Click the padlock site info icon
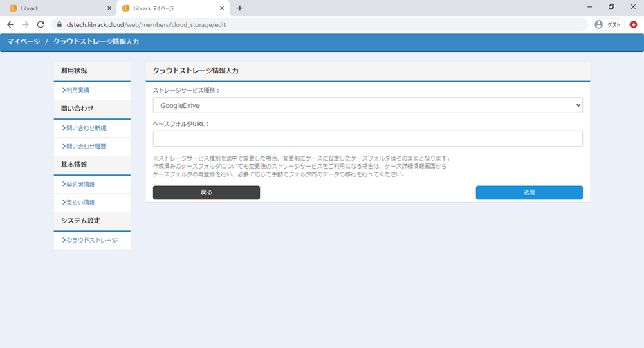The width and height of the screenshot is (644, 348). [59, 25]
